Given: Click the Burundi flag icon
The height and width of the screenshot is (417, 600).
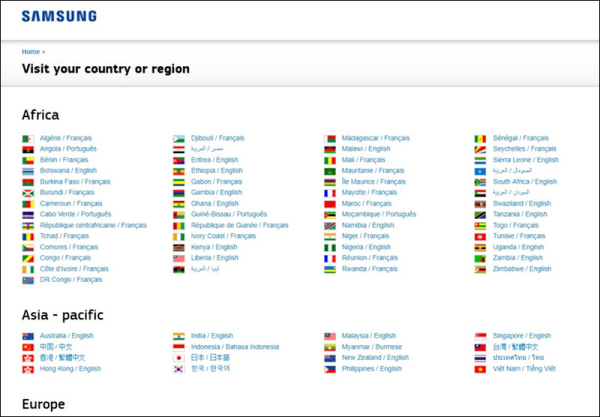Looking at the screenshot, I should (28, 193).
